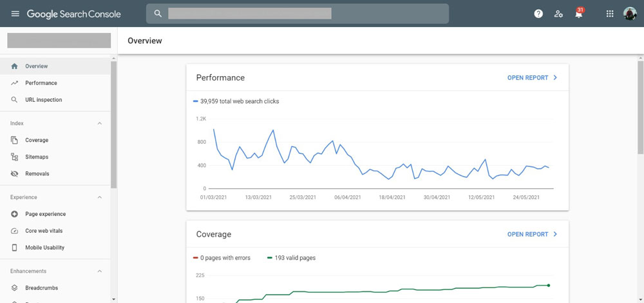Open the notifications bell

pos(579,14)
